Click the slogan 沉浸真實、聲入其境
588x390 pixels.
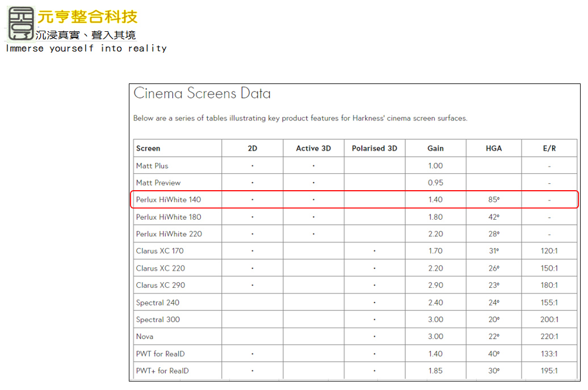[x=86, y=35]
